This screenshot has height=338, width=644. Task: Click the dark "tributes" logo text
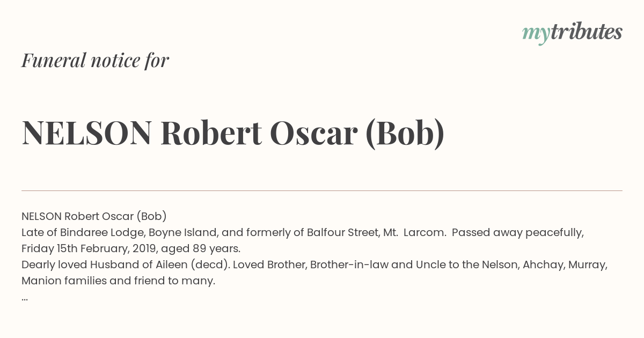coord(586,32)
